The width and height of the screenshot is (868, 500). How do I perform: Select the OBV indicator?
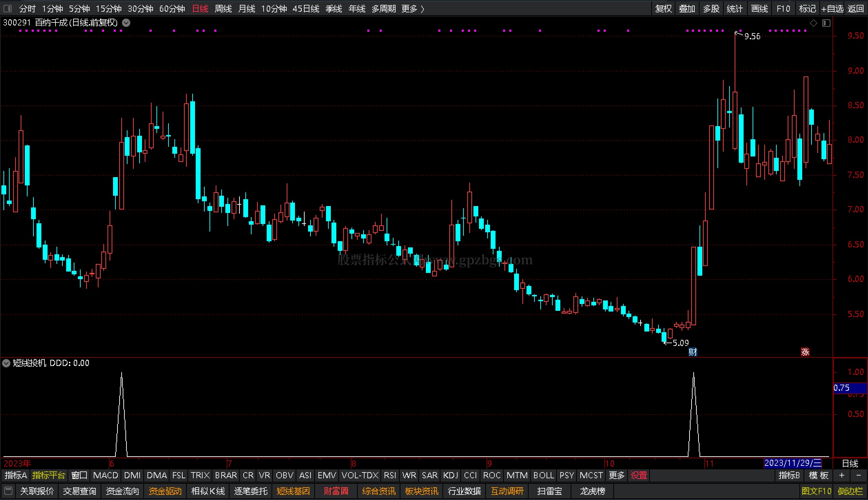click(285, 476)
